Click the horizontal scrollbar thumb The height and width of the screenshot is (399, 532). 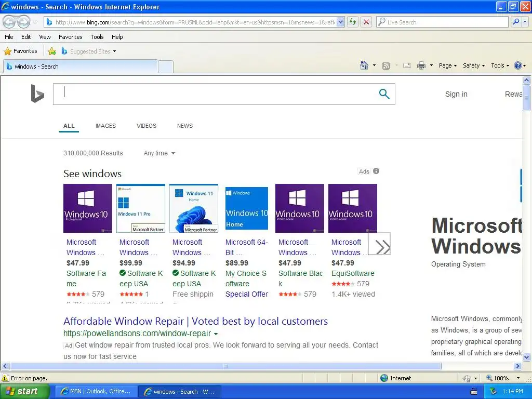225,366
